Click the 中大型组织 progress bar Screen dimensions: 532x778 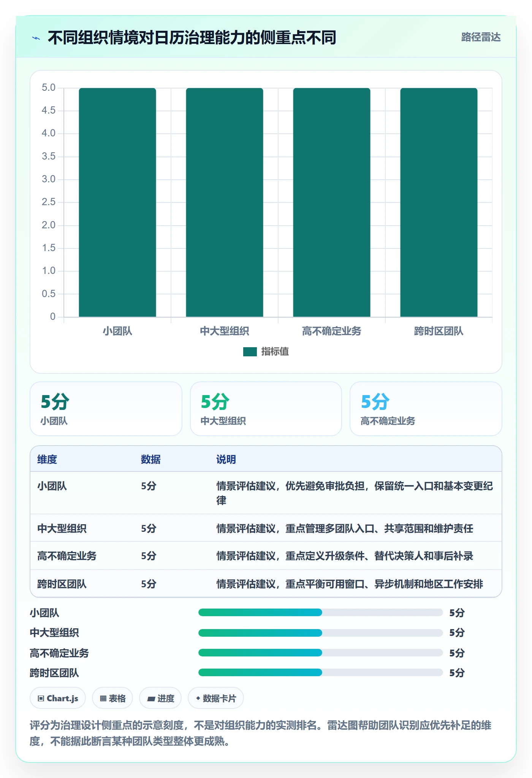point(320,633)
